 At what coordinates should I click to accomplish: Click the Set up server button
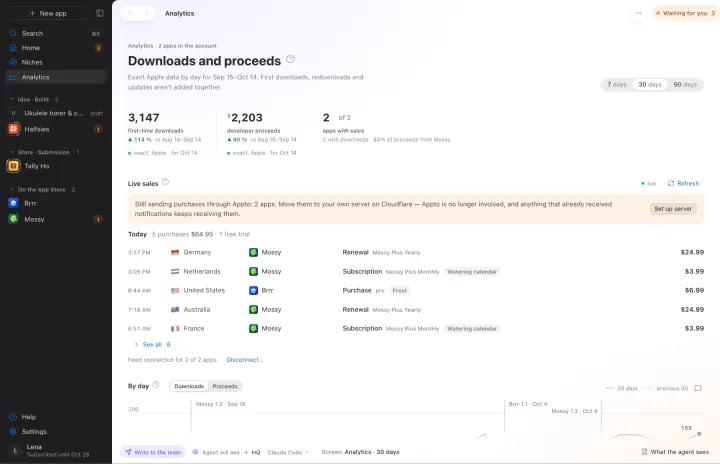[673, 209]
